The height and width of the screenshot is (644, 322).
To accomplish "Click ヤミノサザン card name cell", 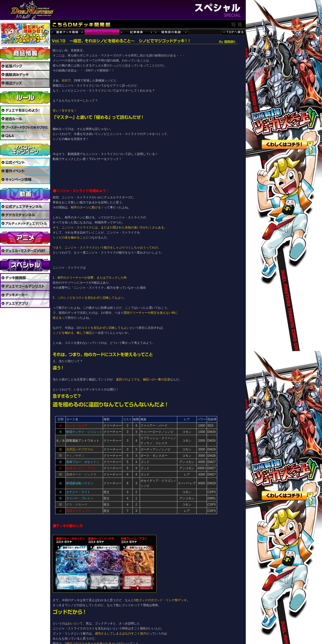I will point(84,456).
